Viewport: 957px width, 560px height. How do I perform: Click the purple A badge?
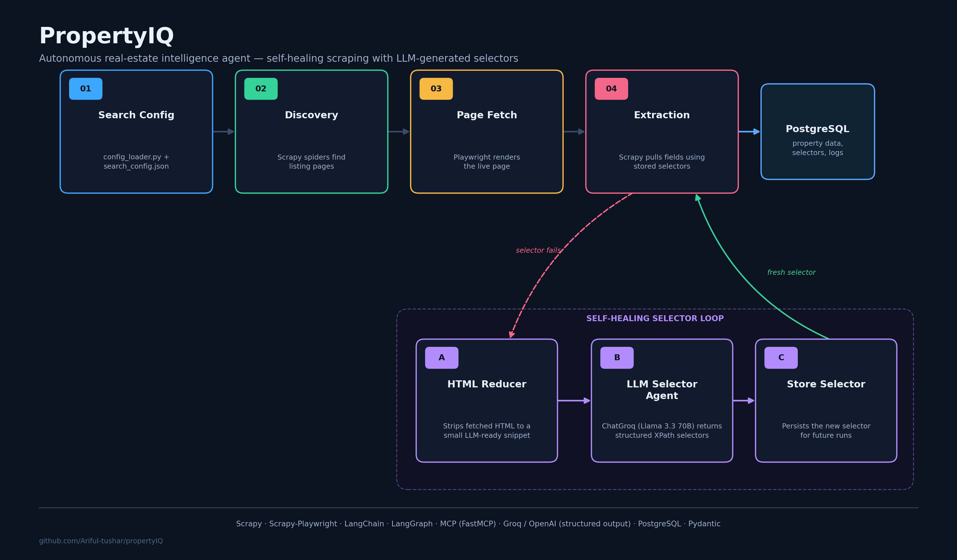442,358
